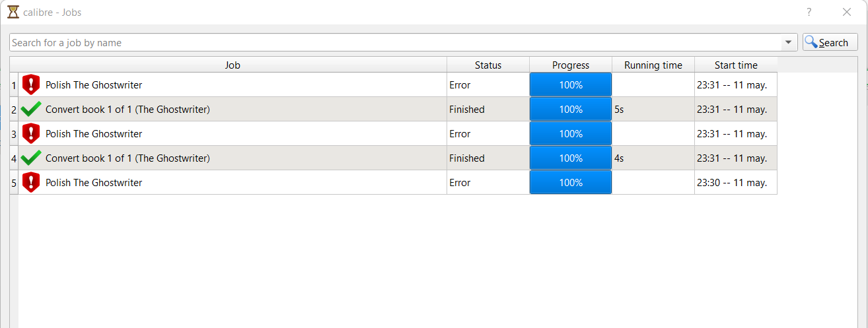Image resolution: width=868 pixels, height=328 pixels.
Task: Click the red error icon in row 3
Action: (x=31, y=134)
